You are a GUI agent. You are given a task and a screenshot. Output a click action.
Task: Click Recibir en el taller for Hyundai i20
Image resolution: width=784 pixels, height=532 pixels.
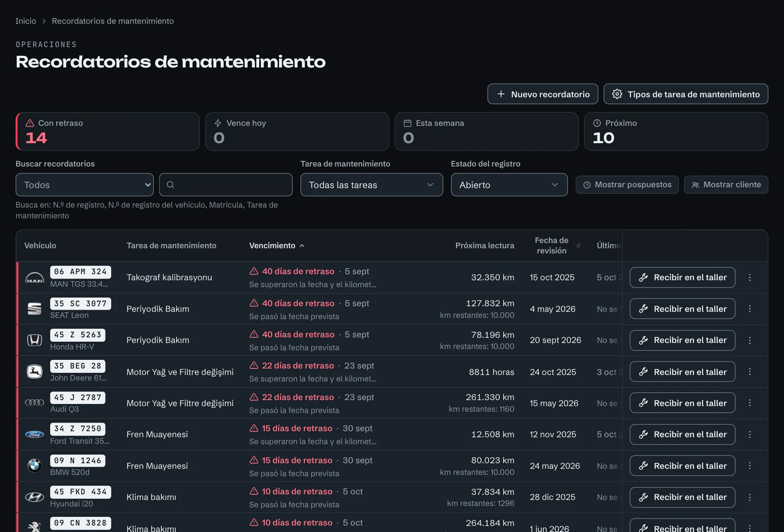[682, 497]
